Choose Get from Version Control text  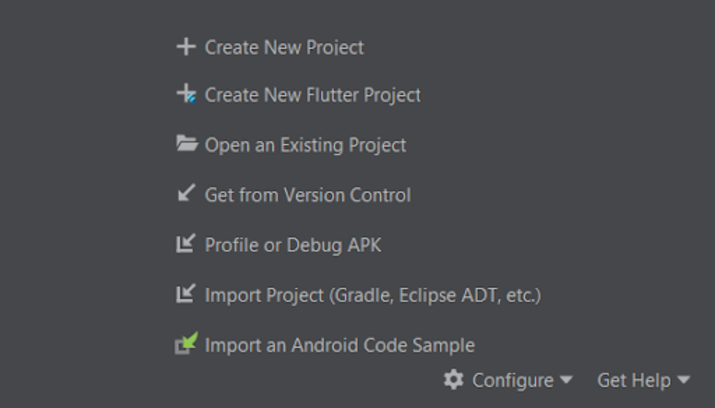tap(307, 195)
